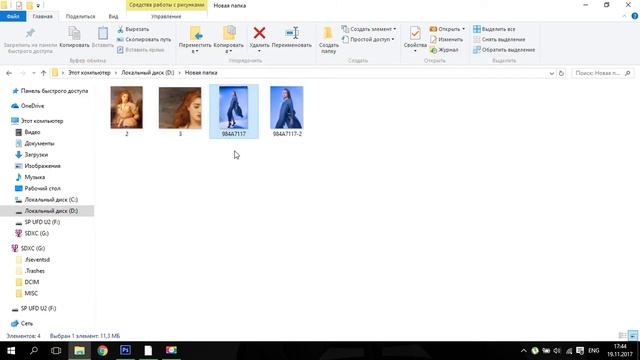Click the New folder path segment in address bar
This screenshot has width=640, height=360.
point(201,73)
